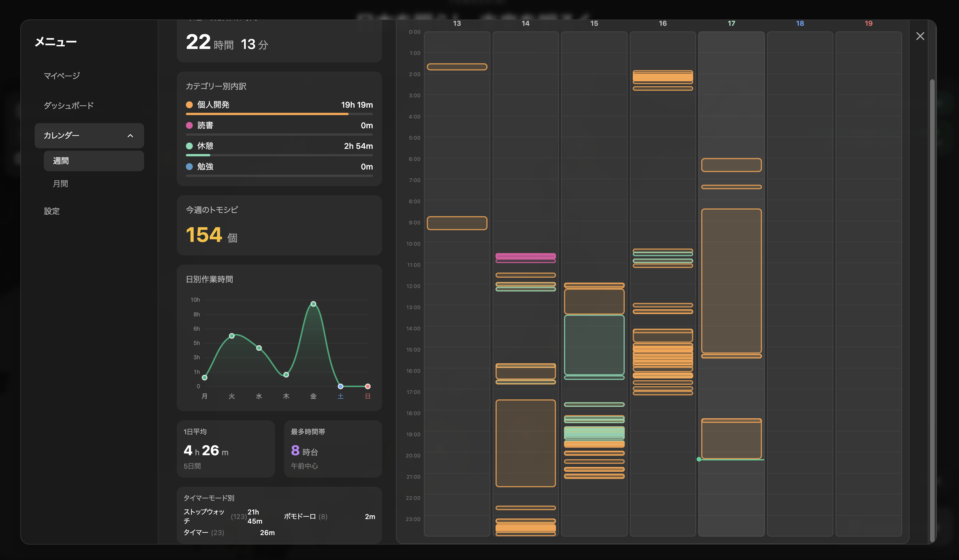The width and height of the screenshot is (959, 560).
Task: Click the pink event block on day 14
Action: pos(526,257)
